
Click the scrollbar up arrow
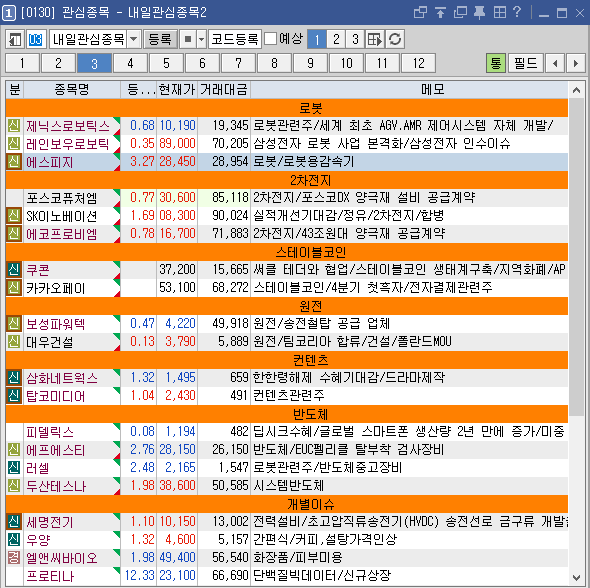coord(576,90)
